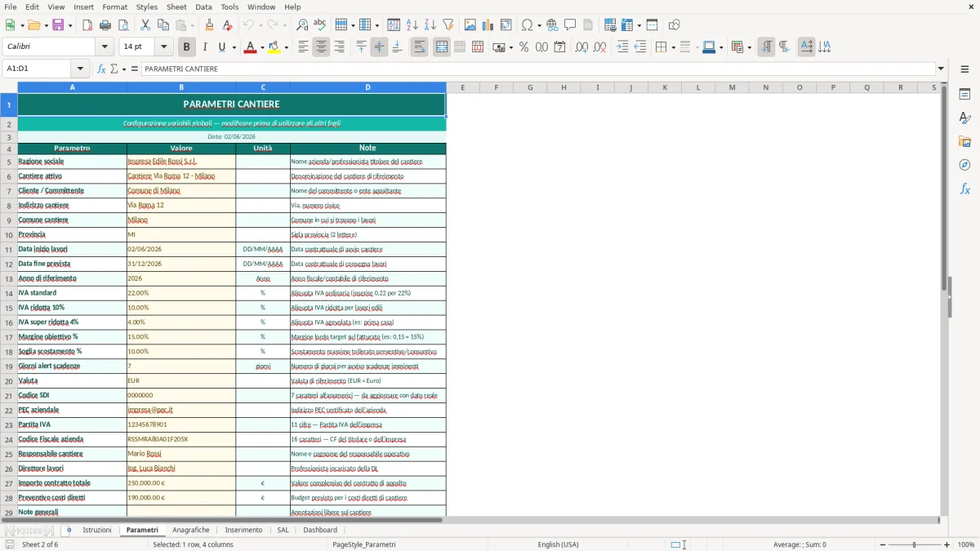
Task: Copy selection to clipboard
Action: 163,25
